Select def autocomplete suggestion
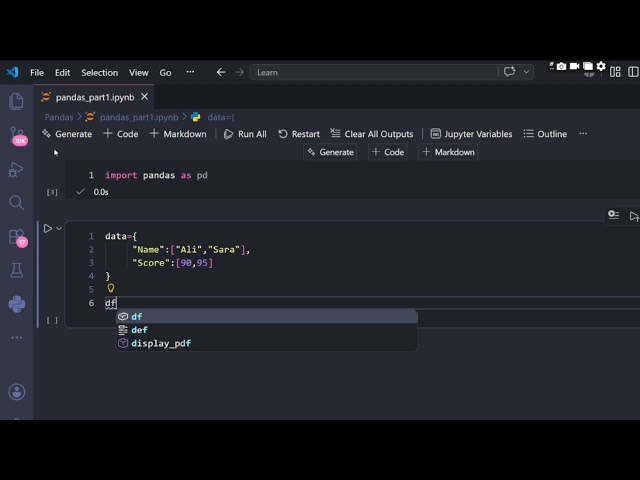640x480 pixels. [267, 330]
